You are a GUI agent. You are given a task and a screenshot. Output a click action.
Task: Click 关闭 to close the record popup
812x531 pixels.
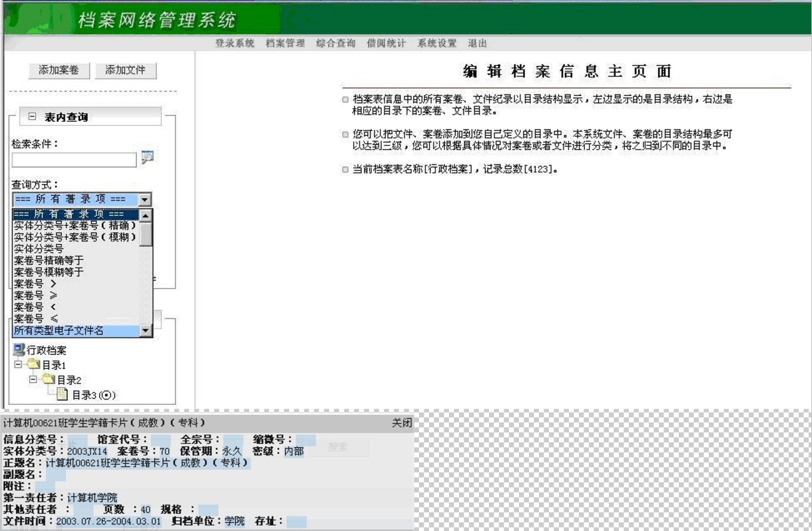tap(402, 423)
